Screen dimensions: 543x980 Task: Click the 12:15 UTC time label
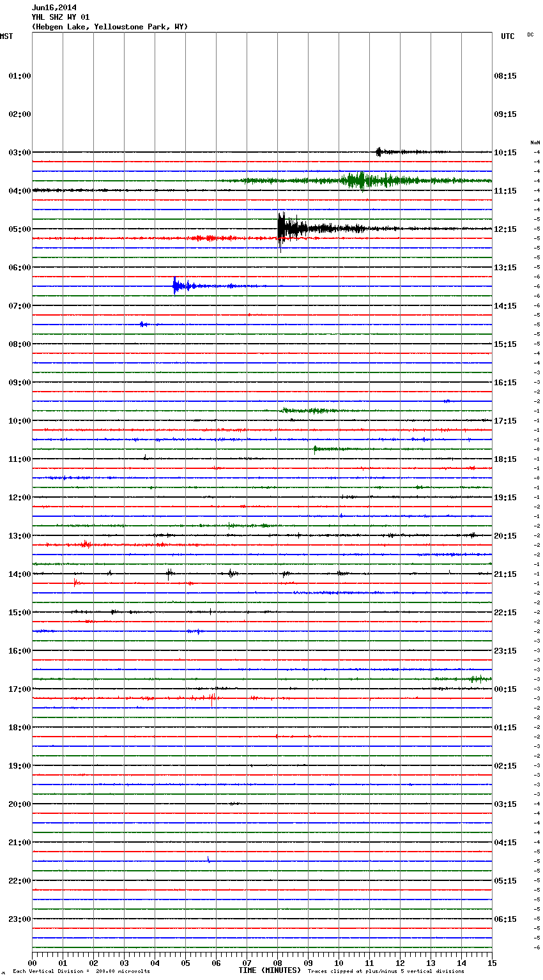pos(505,229)
